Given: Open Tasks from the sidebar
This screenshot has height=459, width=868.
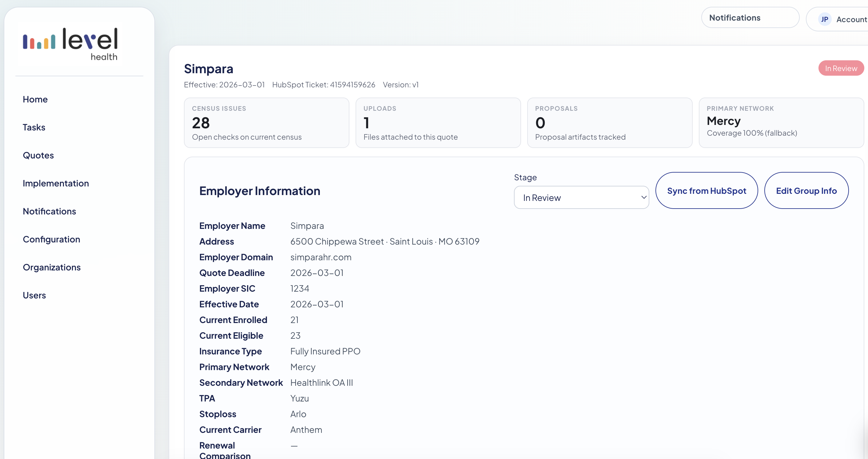Looking at the screenshot, I should (34, 127).
